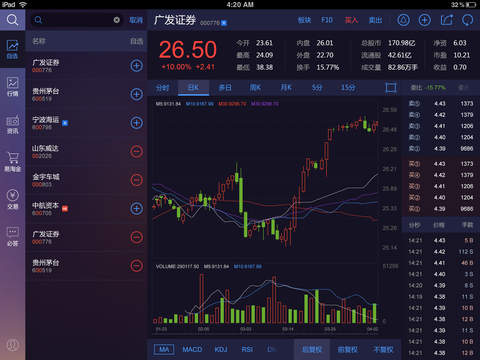Open the 资讯 news section in the sidebar

pyautogui.click(x=12, y=124)
